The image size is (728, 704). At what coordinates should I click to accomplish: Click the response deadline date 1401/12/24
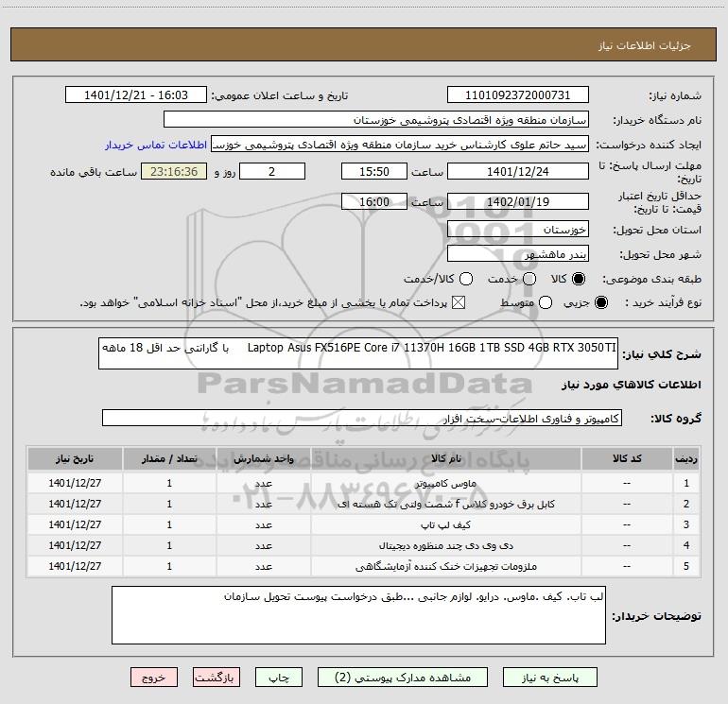pyautogui.click(x=518, y=171)
